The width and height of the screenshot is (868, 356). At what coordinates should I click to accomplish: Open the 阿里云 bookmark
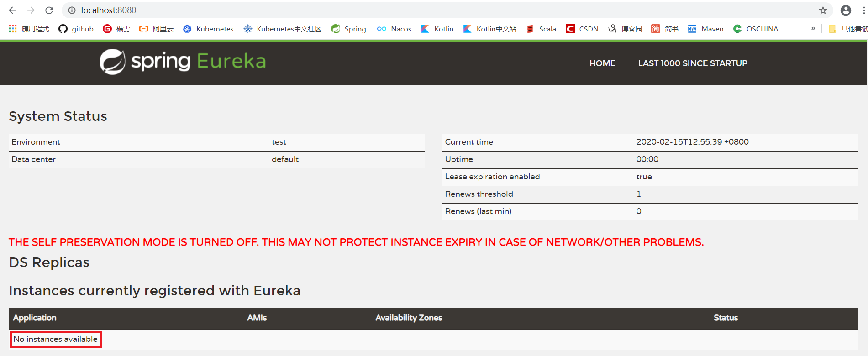tap(156, 29)
